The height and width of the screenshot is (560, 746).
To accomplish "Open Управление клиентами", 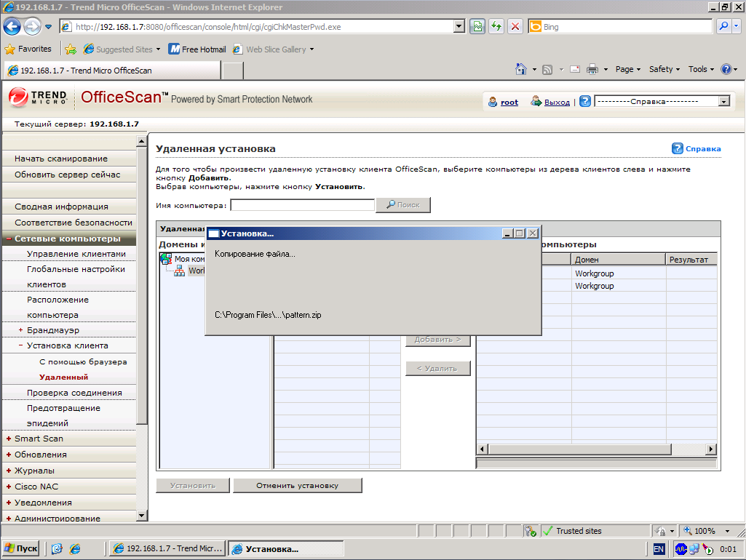I will point(76,254).
